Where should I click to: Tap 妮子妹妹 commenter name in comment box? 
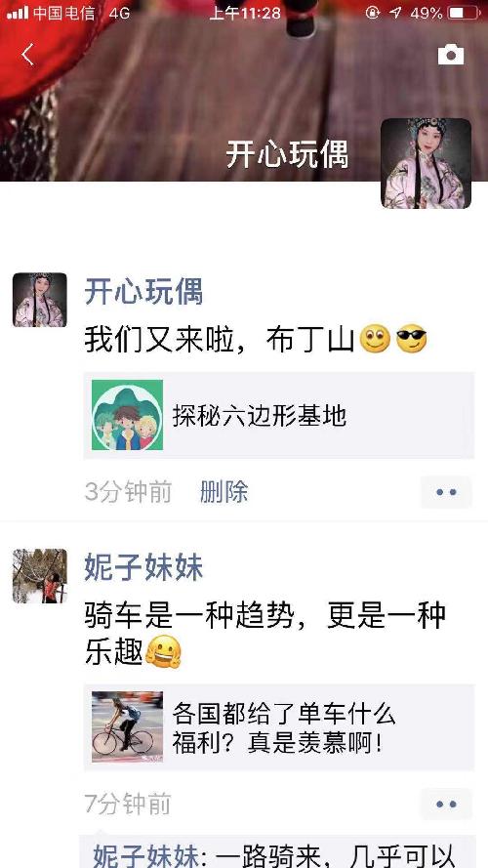pyautogui.click(x=145, y=855)
